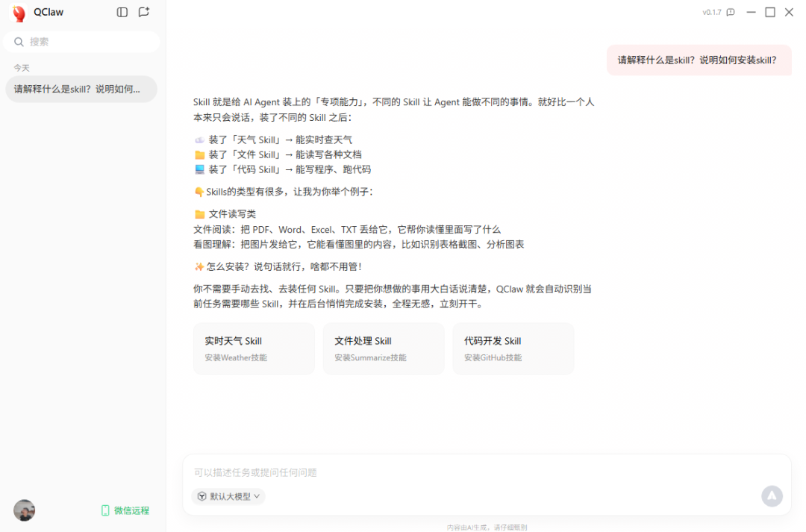Maximize the QClaw window
This screenshot has width=806, height=532.
pos(770,13)
